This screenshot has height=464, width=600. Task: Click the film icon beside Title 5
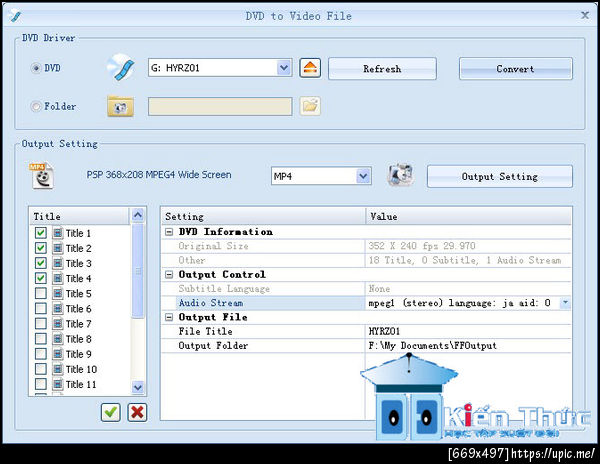58,293
